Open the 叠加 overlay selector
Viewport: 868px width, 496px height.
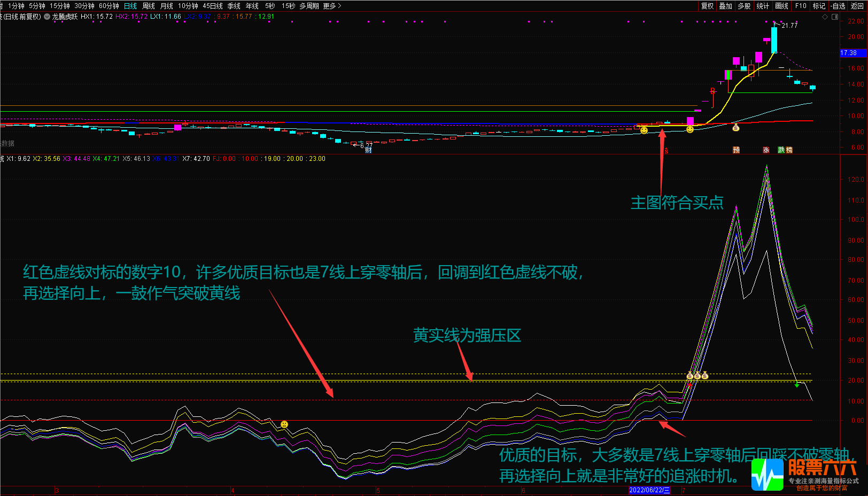[725, 5]
